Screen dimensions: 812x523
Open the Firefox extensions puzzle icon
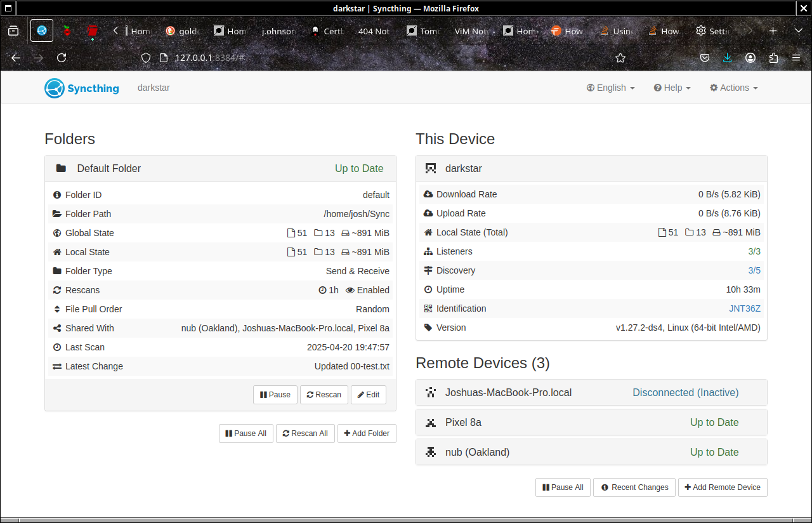coord(773,58)
